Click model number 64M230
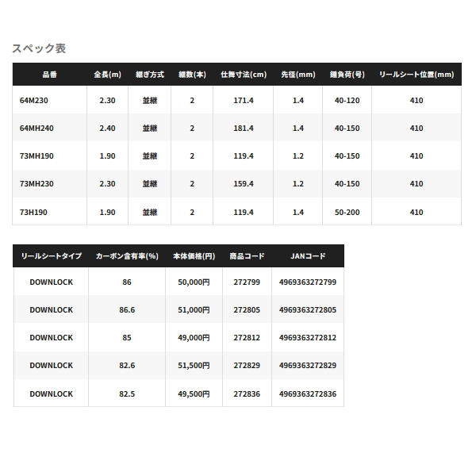476x476 pixels. 33,101
